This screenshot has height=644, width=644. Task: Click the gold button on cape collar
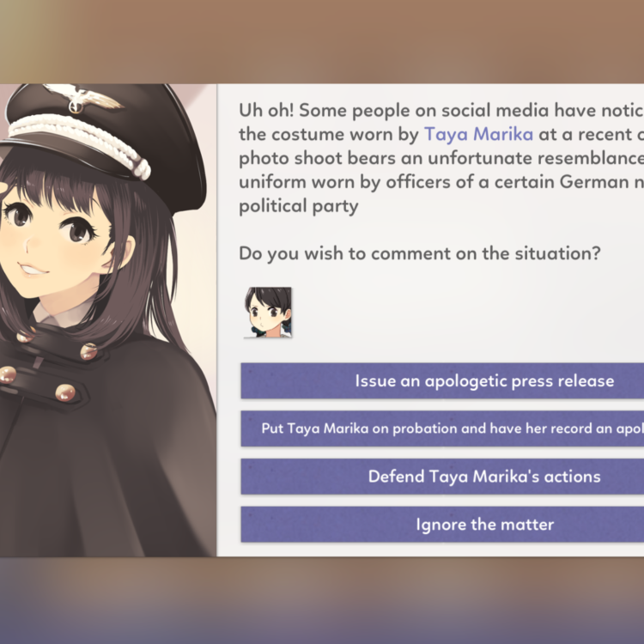tap(88, 351)
